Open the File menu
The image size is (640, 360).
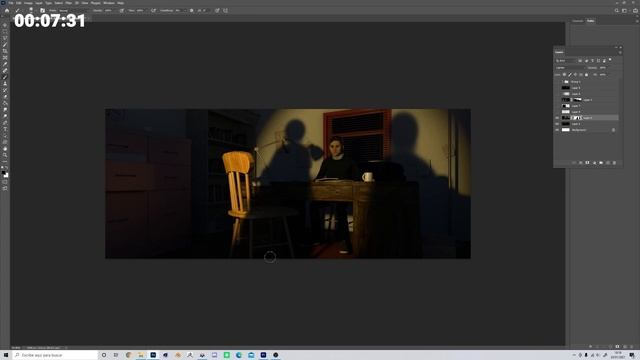[x=11, y=3]
